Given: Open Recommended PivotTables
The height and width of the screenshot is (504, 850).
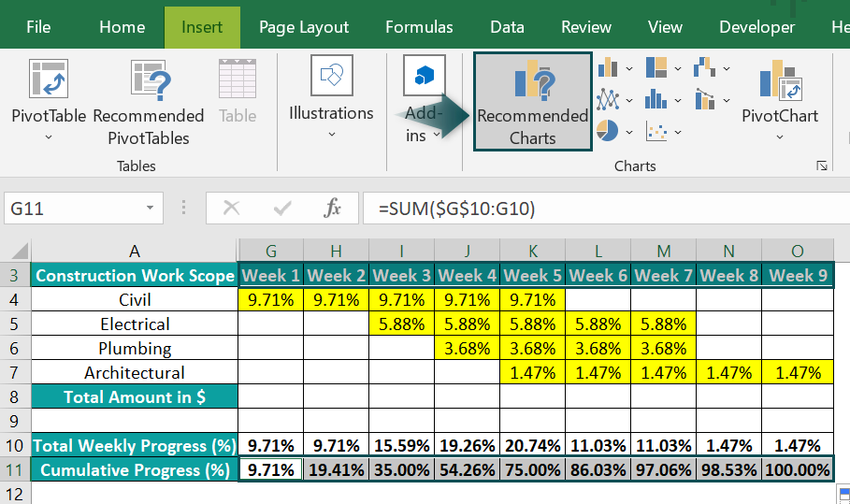Looking at the screenshot, I should point(149,103).
